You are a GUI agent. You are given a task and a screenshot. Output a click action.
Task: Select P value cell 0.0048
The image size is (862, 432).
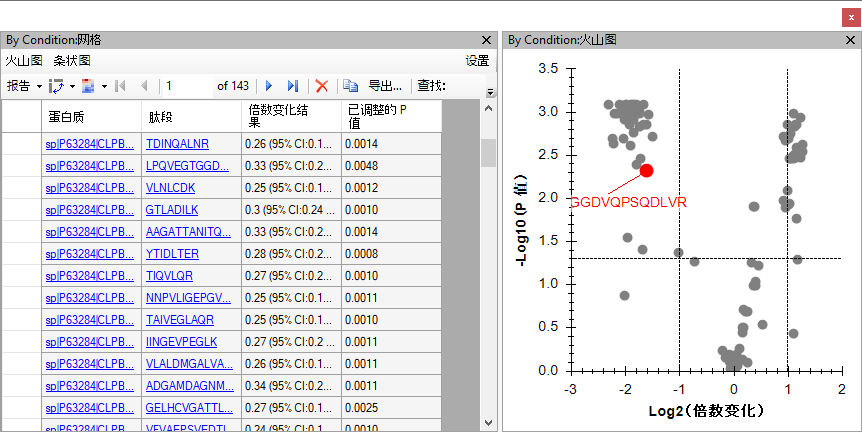391,166
